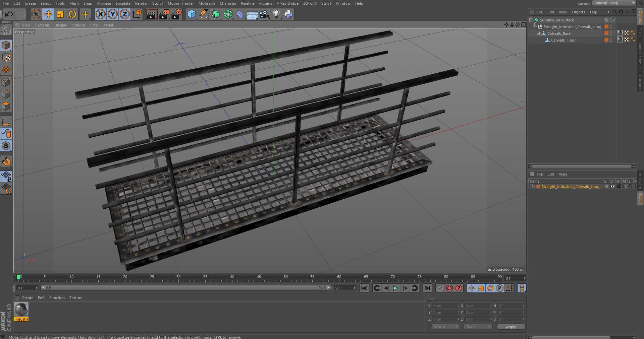The height and width of the screenshot is (339, 644).
Task: Click the start frame input field
Action: [x=27, y=288]
